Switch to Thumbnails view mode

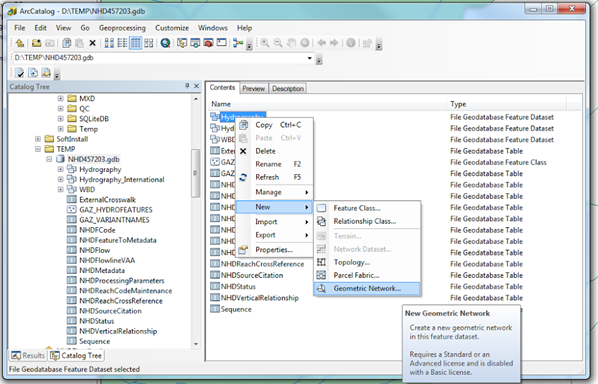click(x=149, y=43)
